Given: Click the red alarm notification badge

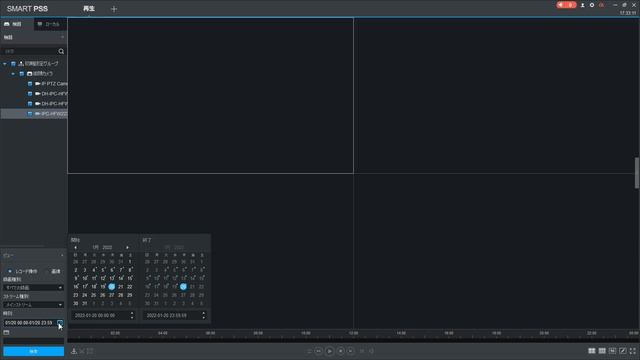Looking at the screenshot, I should 566,5.
